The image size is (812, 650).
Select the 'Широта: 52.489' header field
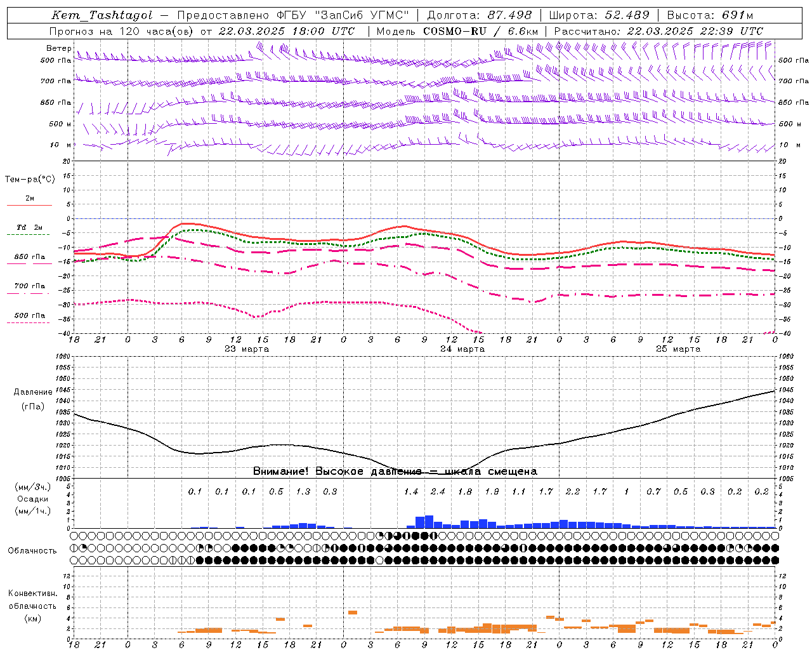coord(599,15)
